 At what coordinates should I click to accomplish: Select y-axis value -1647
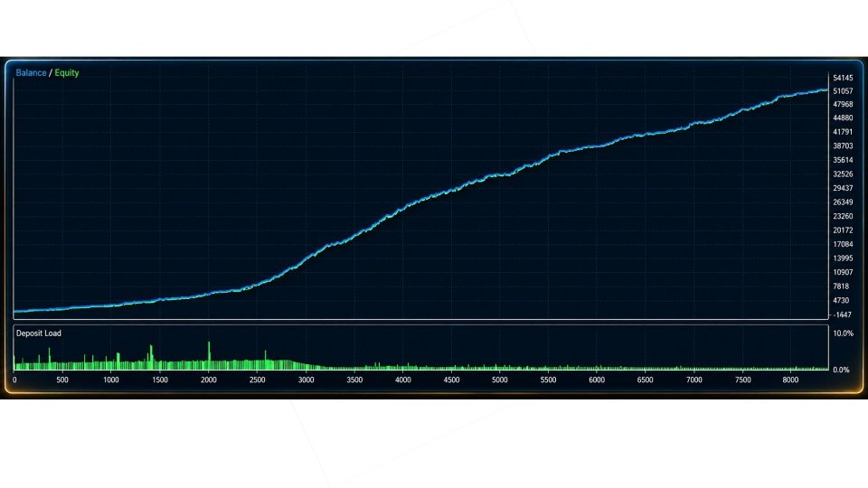point(842,314)
